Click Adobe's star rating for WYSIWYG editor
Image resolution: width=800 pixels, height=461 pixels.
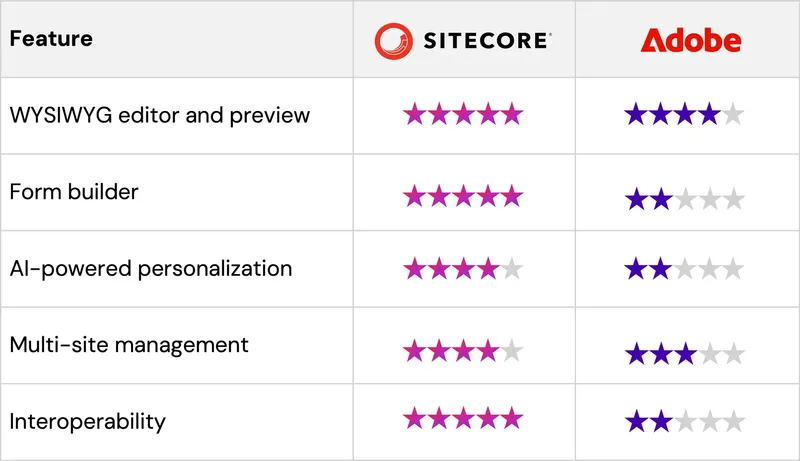(x=684, y=114)
